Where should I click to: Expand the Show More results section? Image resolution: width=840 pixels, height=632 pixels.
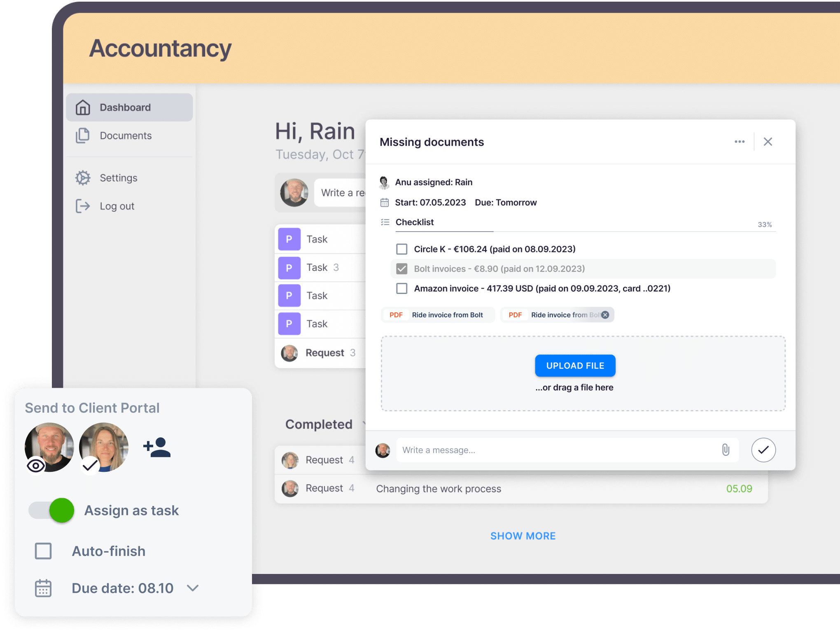tap(523, 536)
